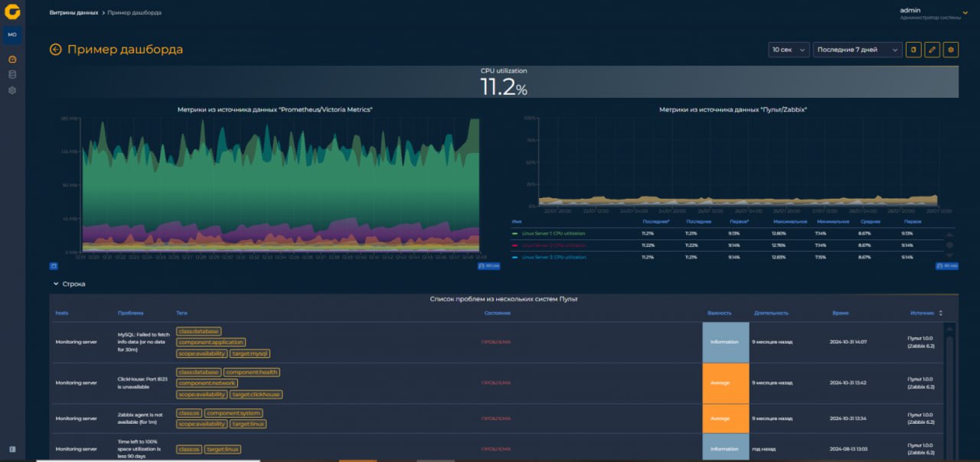Edit the dashboard using the pencil icon

pos(932,49)
